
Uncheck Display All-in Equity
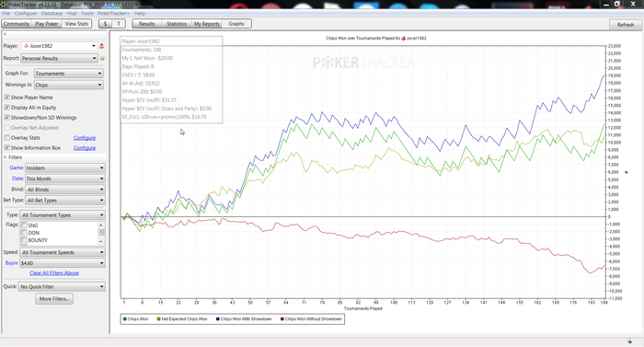click(x=7, y=108)
